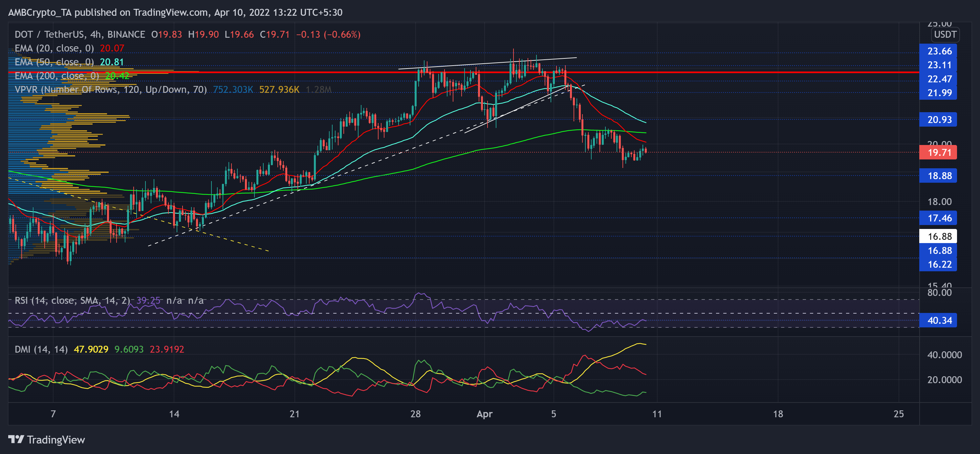The width and height of the screenshot is (980, 454).
Task: Select the 21.99 price level label
Action: click(x=938, y=93)
